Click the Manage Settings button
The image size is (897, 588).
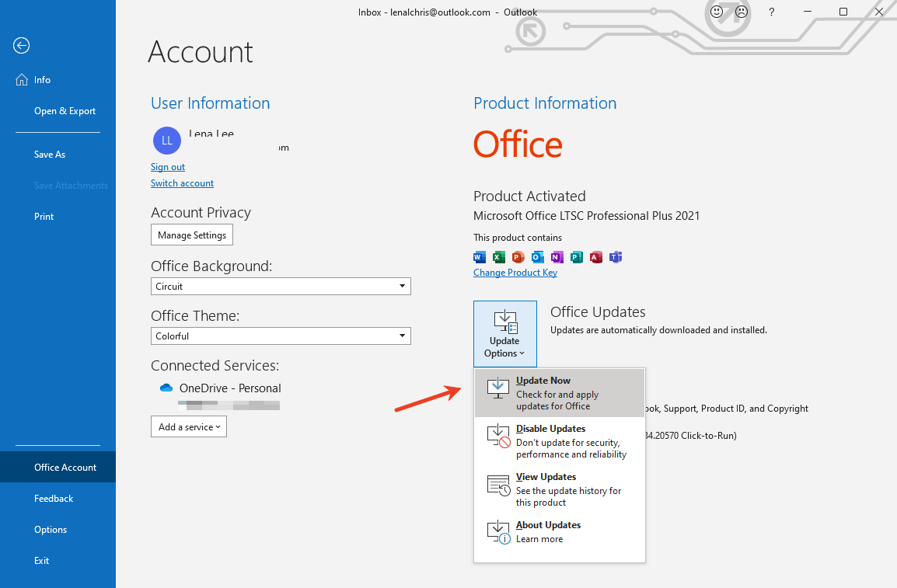191,234
